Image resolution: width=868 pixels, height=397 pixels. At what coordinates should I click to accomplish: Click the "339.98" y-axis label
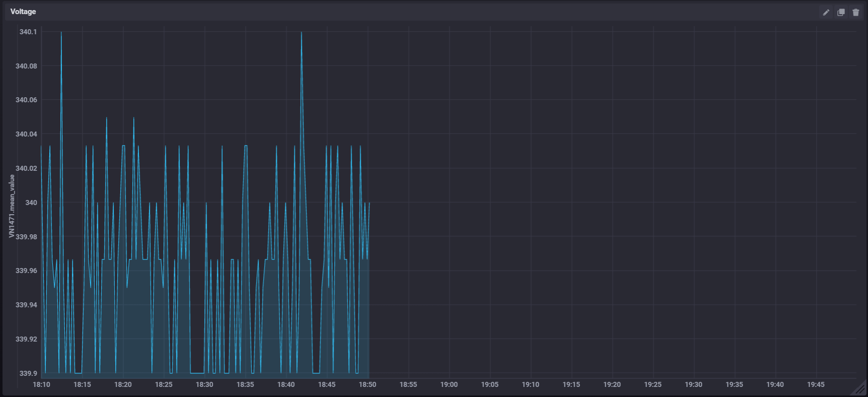point(26,237)
